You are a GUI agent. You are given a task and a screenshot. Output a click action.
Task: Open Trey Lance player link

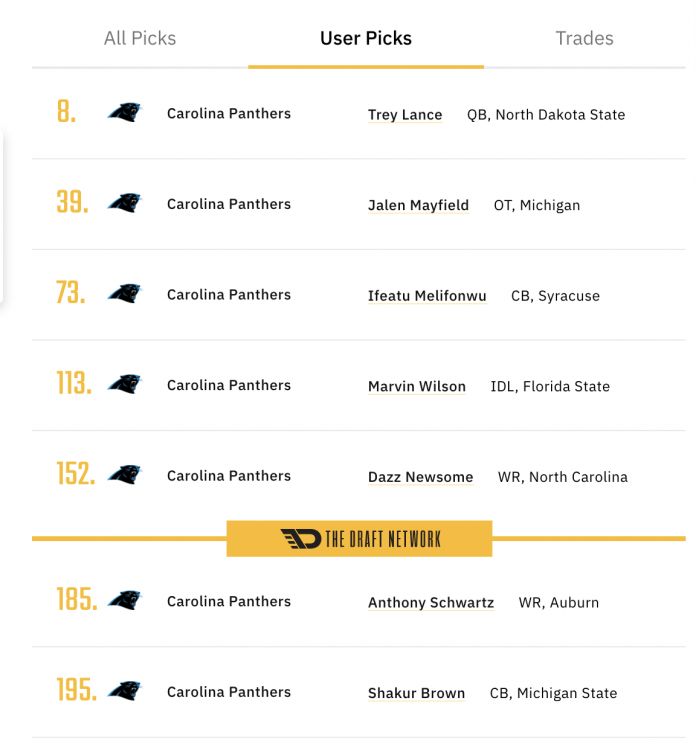point(405,115)
